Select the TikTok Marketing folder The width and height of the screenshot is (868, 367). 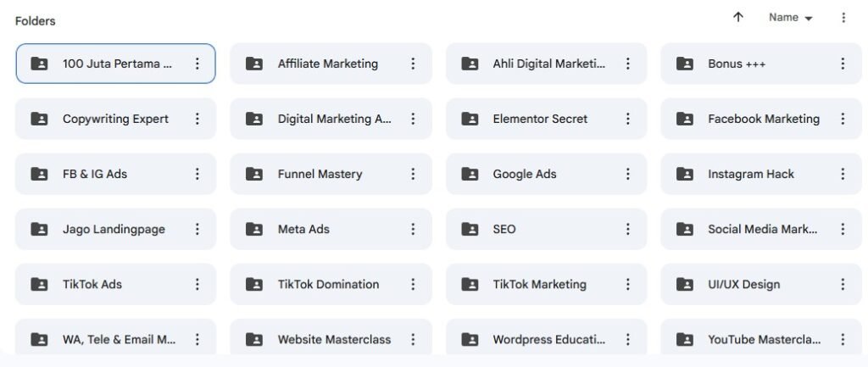click(539, 284)
